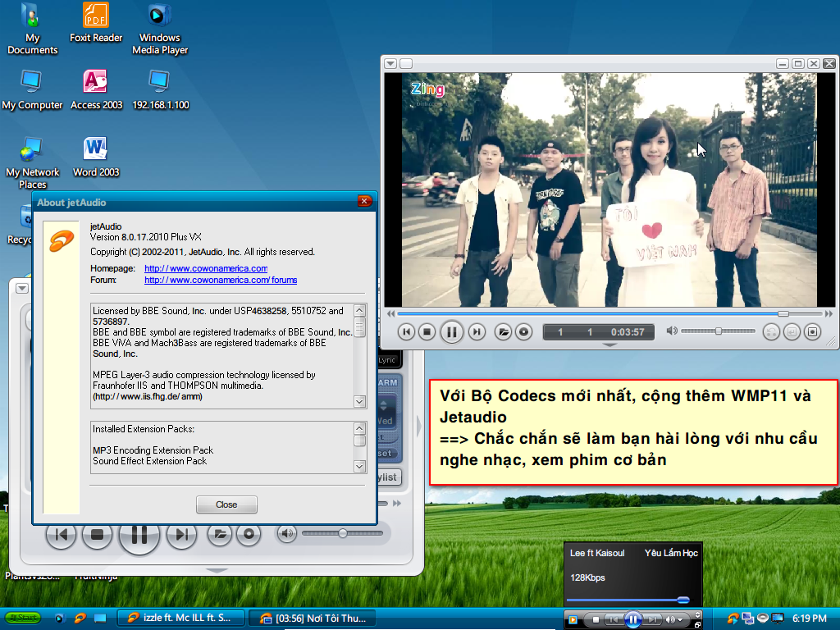Select the Word 2003 desktop icon
This screenshot has height=630, width=840.
pos(96,157)
